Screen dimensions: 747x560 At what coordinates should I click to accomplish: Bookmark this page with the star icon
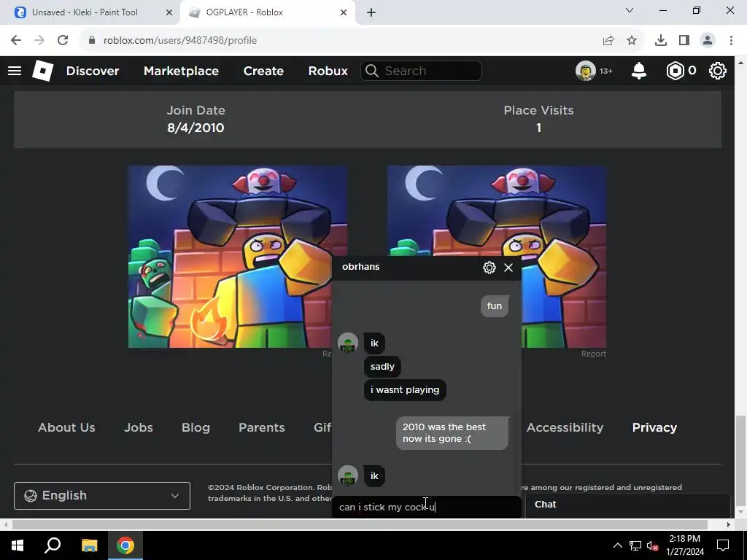click(632, 41)
